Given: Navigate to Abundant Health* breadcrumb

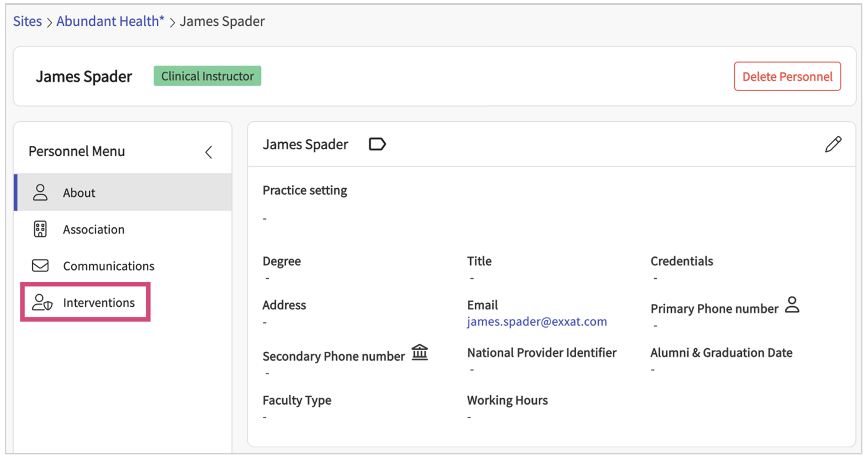Looking at the screenshot, I should click(110, 21).
